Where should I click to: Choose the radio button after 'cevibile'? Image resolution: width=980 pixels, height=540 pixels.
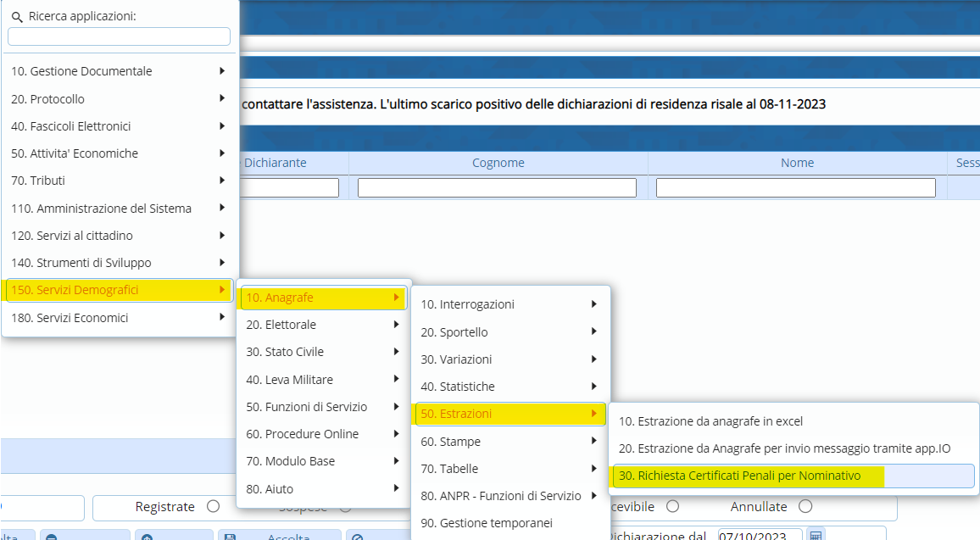[672, 507]
